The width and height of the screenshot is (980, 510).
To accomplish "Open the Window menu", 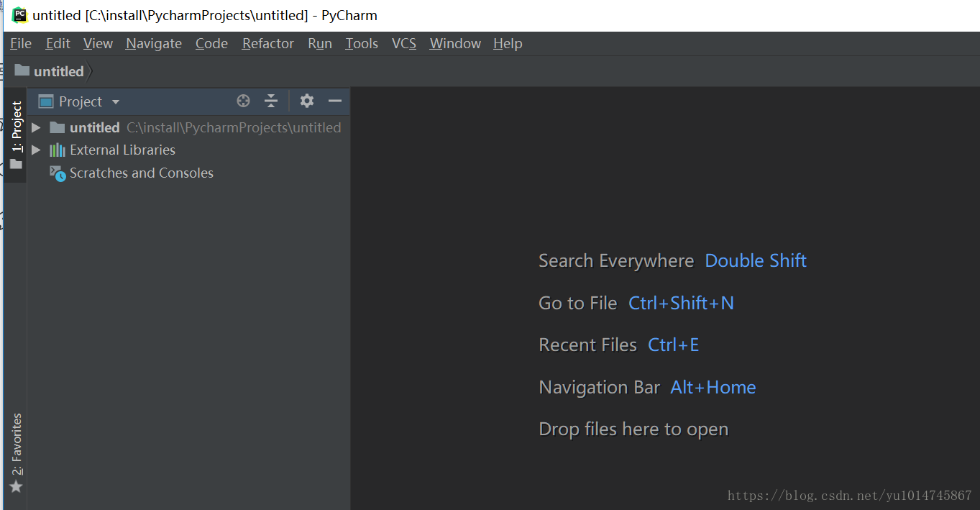I will pyautogui.click(x=455, y=43).
